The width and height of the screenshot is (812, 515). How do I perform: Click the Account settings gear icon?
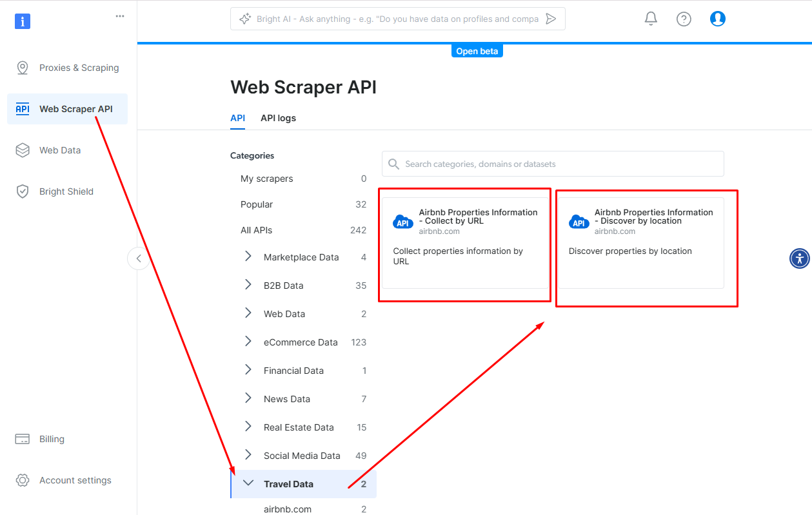tap(23, 480)
